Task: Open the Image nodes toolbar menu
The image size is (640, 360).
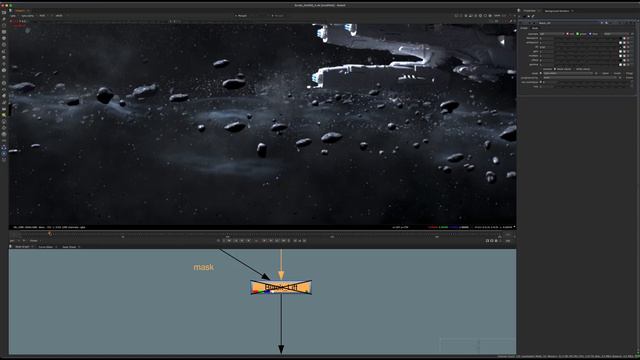Action: (x=4, y=12)
